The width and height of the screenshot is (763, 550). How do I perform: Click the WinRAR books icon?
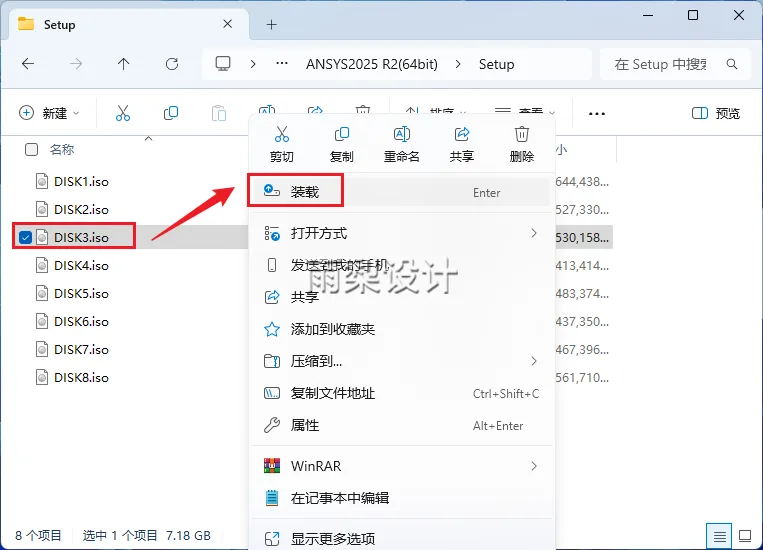(x=272, y=466)
